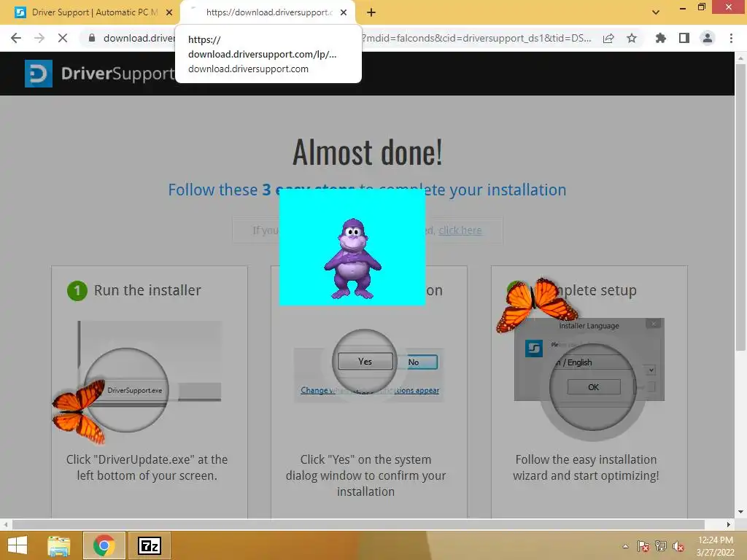Close the download.driversupport tab
Viewport: 747px width, 560px height.
click(344, 12)
